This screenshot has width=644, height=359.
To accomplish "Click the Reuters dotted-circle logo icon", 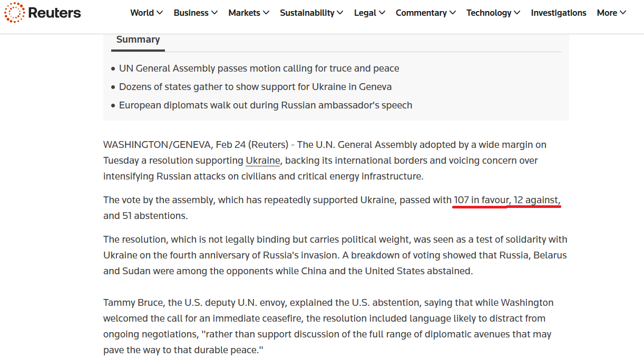I will coord(14,13).
